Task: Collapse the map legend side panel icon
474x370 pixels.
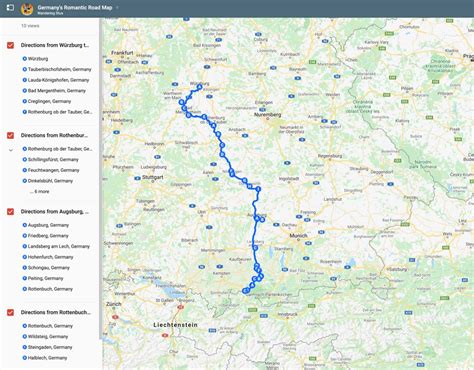Action: tap(10, 7)
